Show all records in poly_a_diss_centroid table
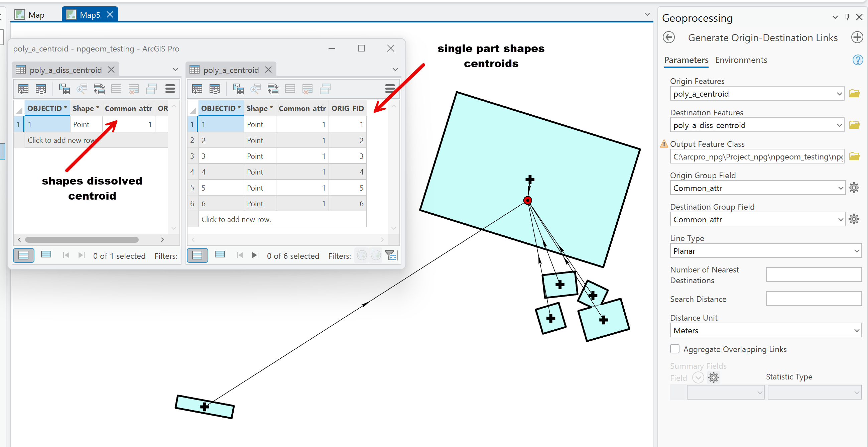The width and height of the screenshot is (868, 447). click(x=23, y=255)
